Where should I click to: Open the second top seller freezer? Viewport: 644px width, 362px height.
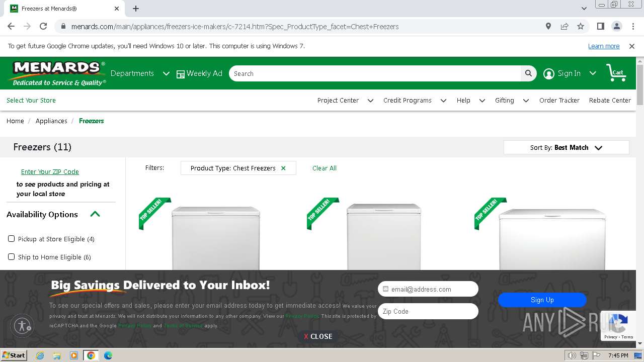[384, 236]
